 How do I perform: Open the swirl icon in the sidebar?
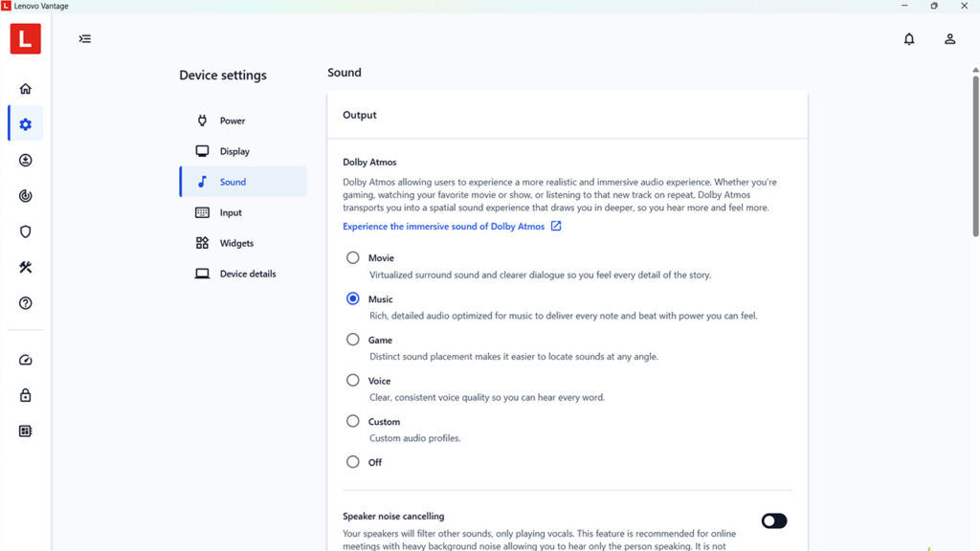(26, 196)
